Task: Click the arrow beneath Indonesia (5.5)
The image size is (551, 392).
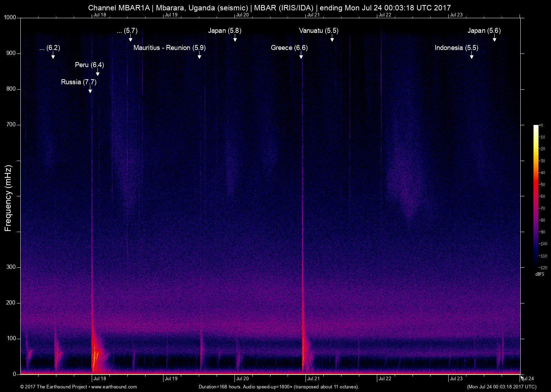Action: coord(472,55)
